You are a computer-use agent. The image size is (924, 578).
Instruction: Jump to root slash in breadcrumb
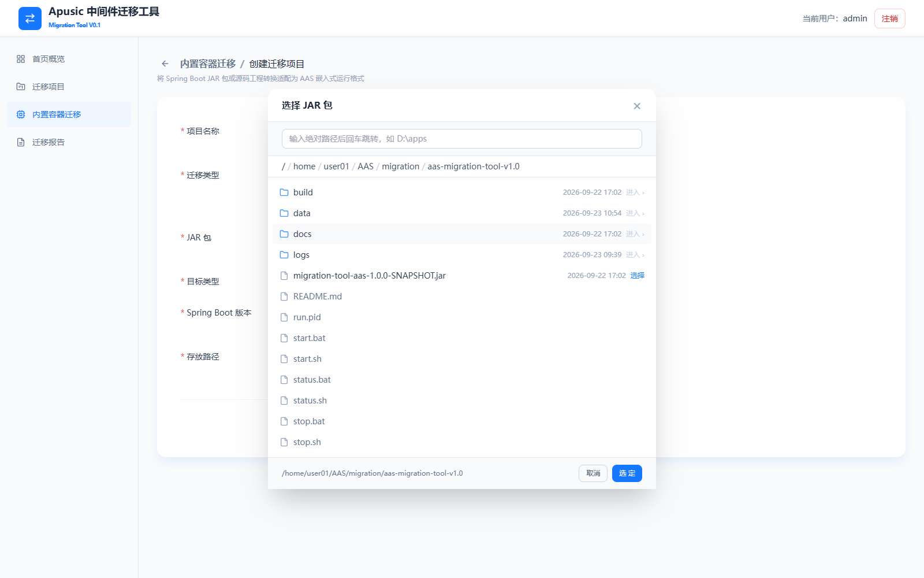[x=283, y=166]
